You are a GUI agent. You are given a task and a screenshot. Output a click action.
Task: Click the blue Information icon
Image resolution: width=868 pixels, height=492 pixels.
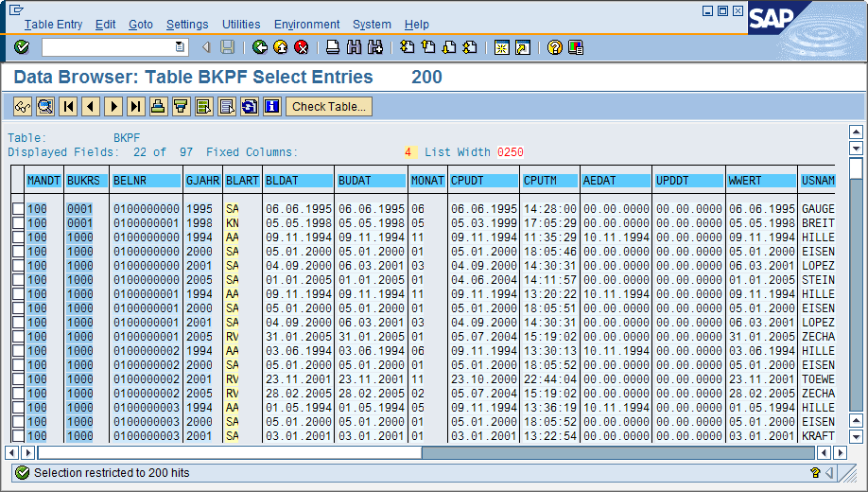click(x=271, y=107)
